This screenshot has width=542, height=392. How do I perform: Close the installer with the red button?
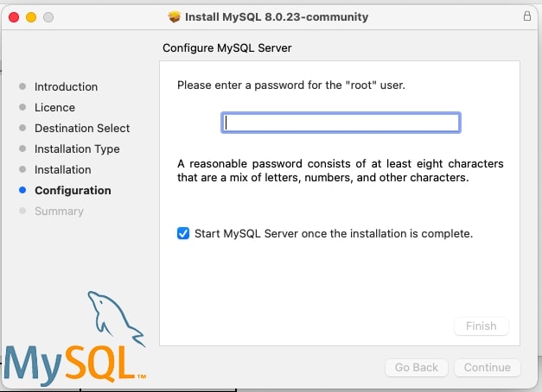[14, 17]
